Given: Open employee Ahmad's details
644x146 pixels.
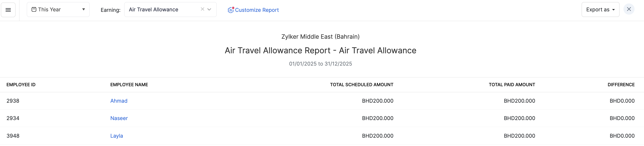Looking at the screenshot, I should click(x=119, y=101).
